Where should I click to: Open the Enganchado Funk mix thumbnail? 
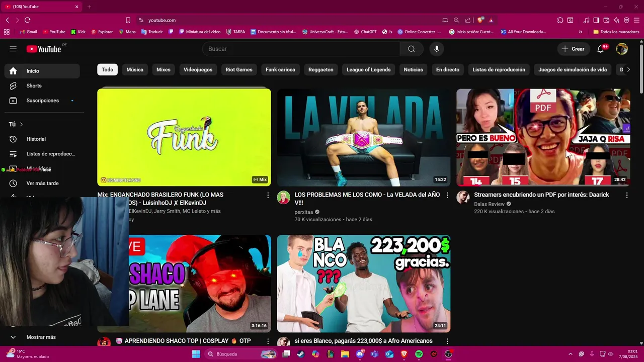[184, 137]
